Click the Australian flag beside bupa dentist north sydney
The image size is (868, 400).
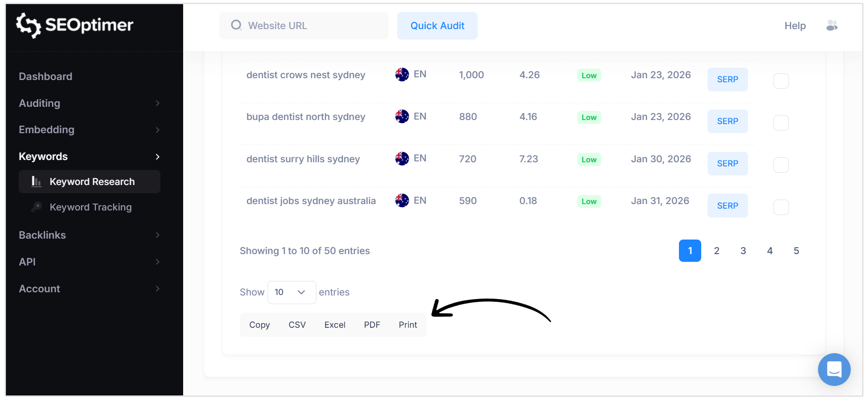402,116
